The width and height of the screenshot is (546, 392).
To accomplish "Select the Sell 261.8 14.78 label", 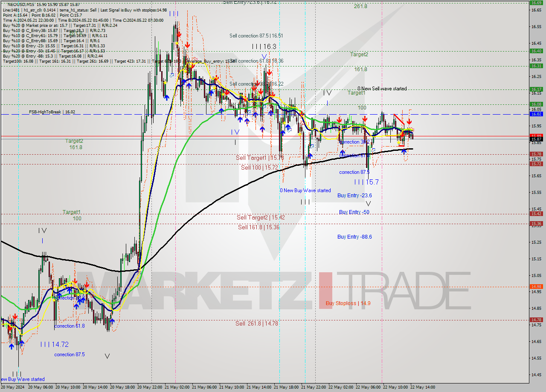I will [257, 324].
